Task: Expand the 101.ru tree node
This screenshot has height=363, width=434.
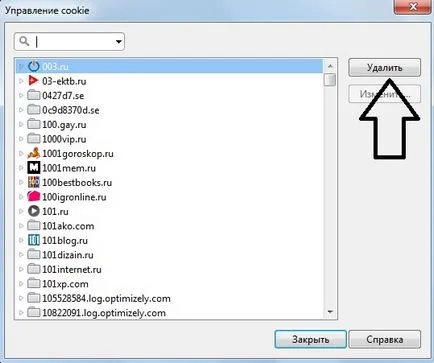Action: pyautogui.click(x=21, y=211)
